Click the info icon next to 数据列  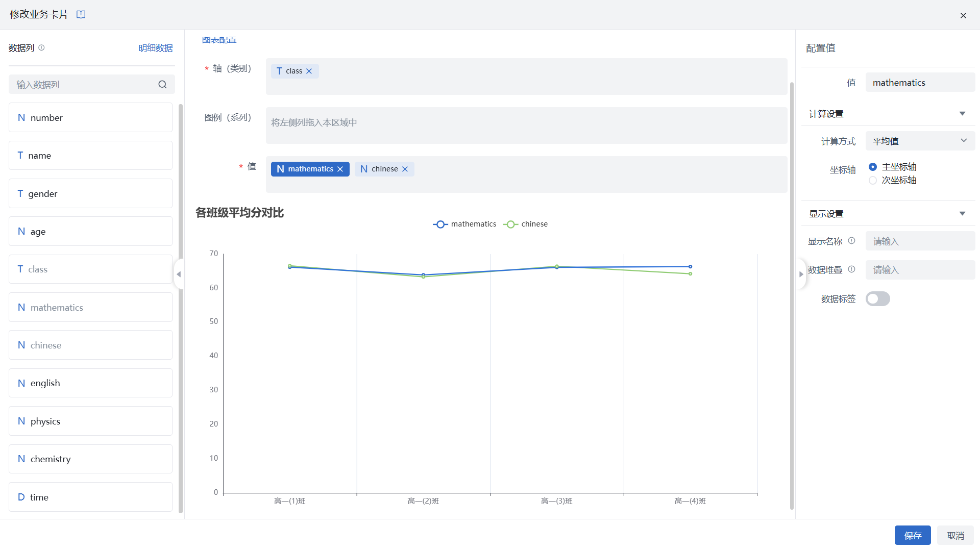coord(41,47)
